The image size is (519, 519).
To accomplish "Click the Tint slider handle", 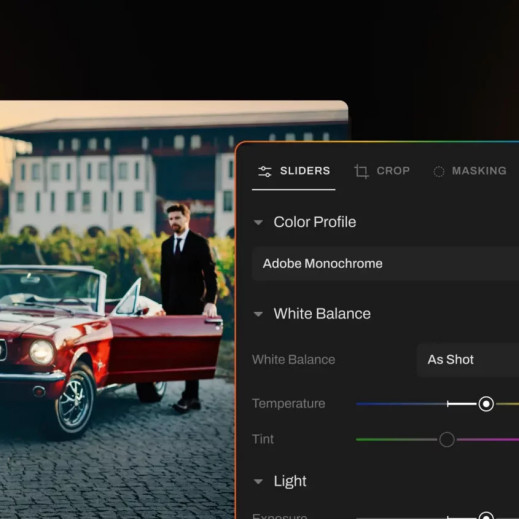I will [x=447, y=440].
